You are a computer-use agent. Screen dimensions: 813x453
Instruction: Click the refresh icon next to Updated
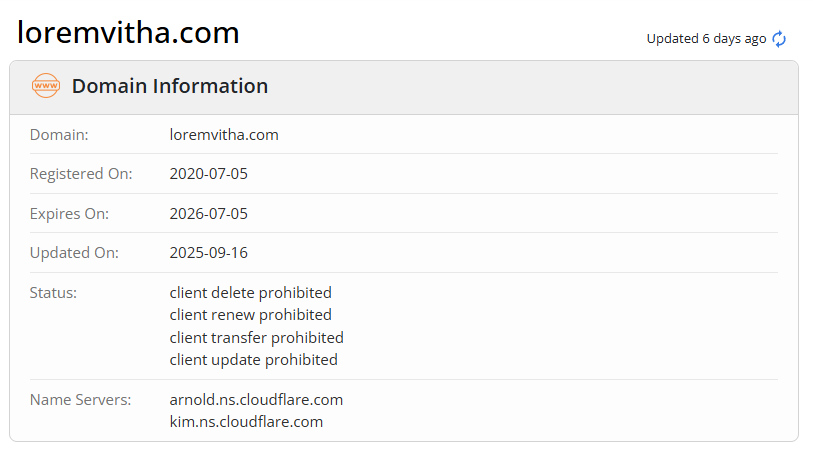pos(780,39)
